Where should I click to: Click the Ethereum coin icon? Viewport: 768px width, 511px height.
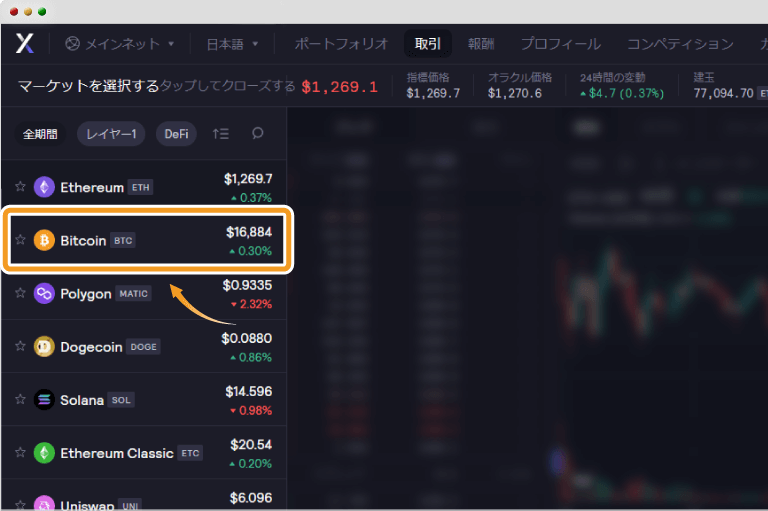(x=44, y=187)
